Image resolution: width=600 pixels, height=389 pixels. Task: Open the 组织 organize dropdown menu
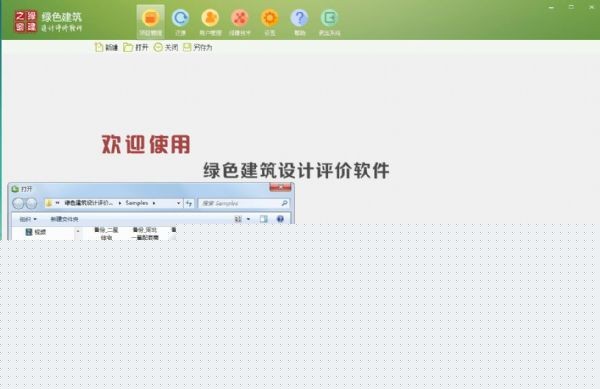pos(28,219)
